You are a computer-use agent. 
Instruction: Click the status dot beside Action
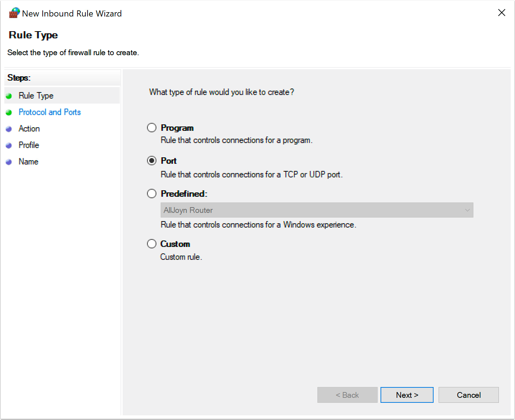[x=9, y=129]
